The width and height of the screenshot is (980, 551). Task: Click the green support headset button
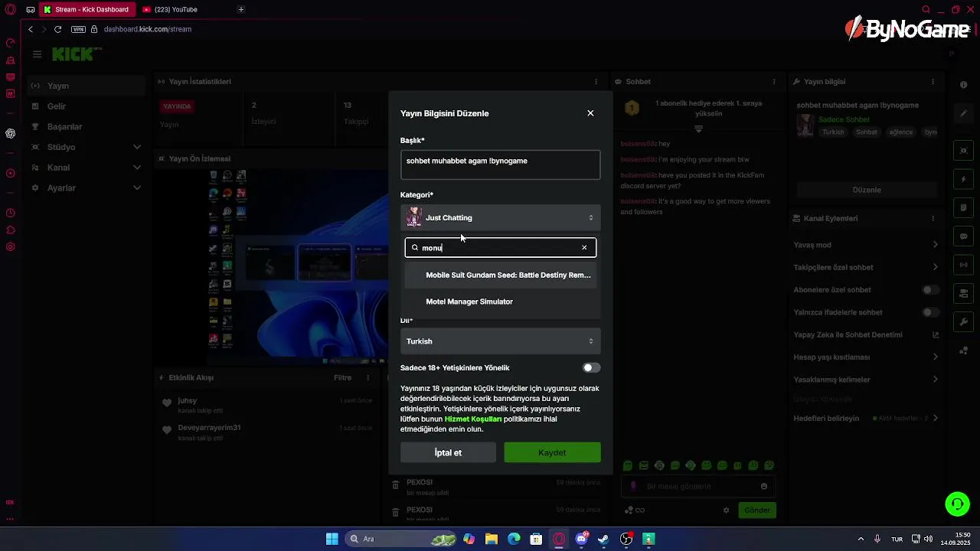(x=957, y=504)
